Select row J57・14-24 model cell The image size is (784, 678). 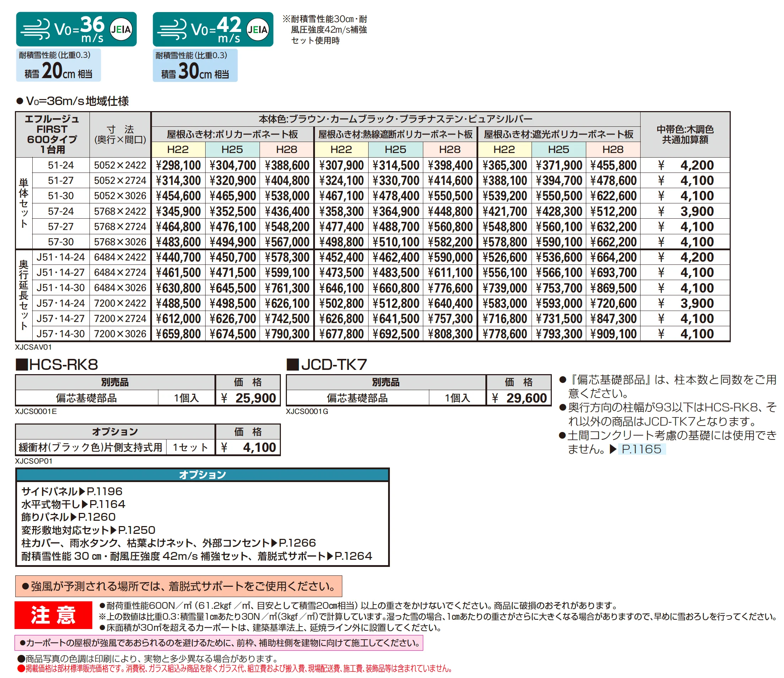pyautogui.click(x=61, y=303)
